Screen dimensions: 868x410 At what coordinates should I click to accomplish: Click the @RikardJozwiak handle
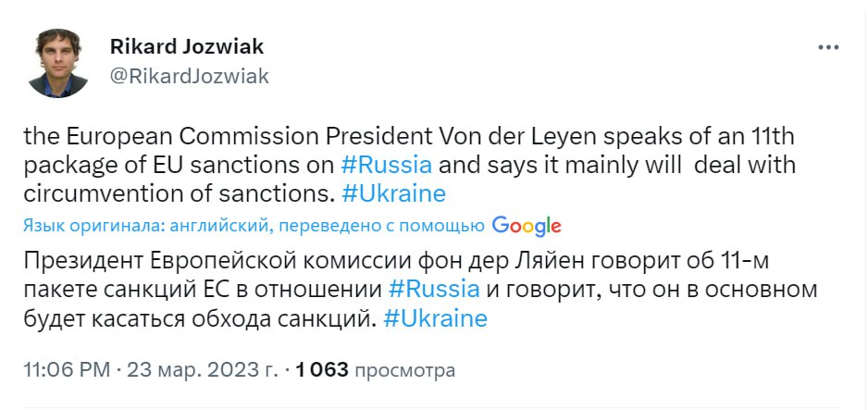[x=189, y=76]
